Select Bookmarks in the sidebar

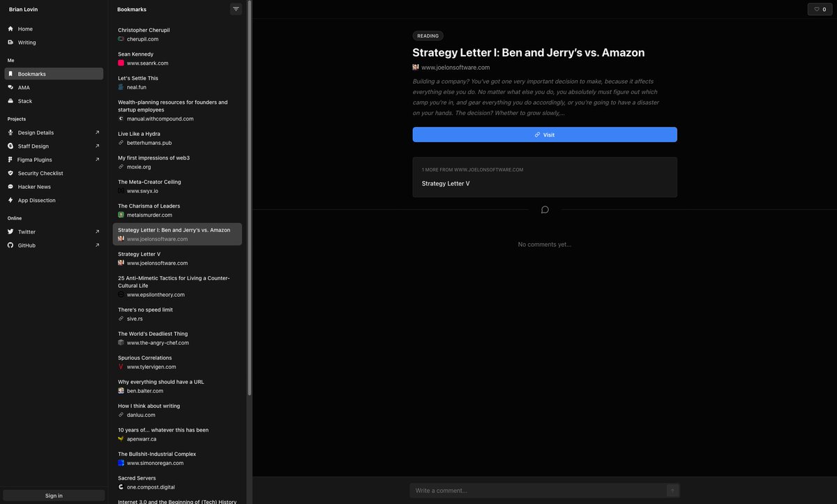[x=54, y=74]
